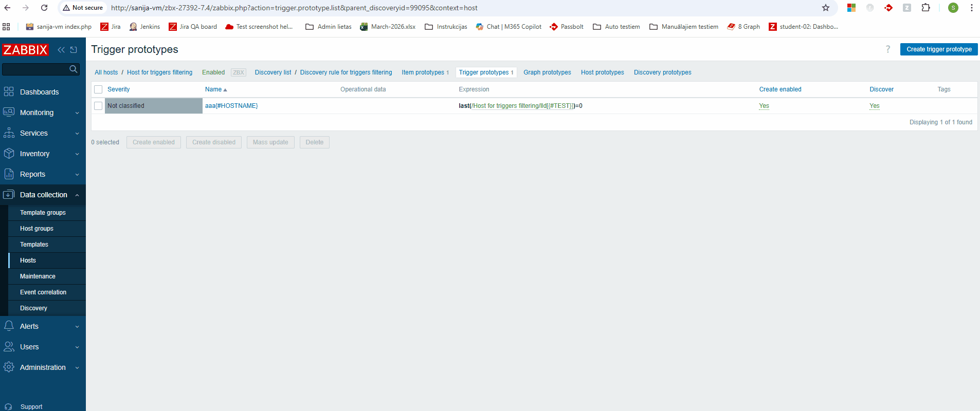
Task: Check the aaa{#HOSTNAME} row checkbox
Action: [98, 106]
